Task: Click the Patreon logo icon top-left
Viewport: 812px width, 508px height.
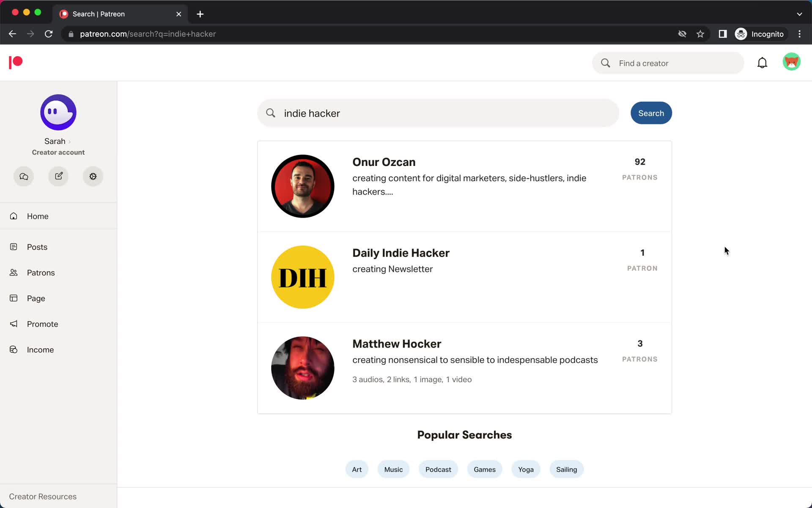Action: tap(15, 63)
